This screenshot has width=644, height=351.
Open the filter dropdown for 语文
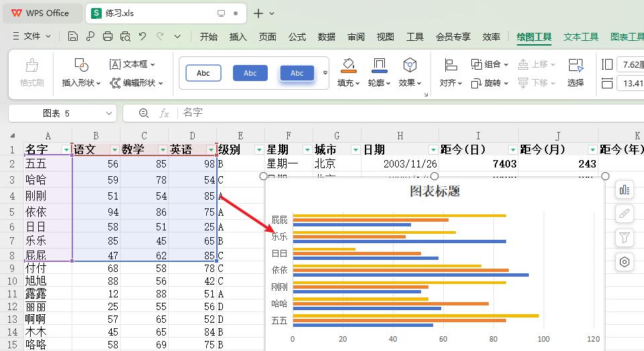click(x=114, y=149)
